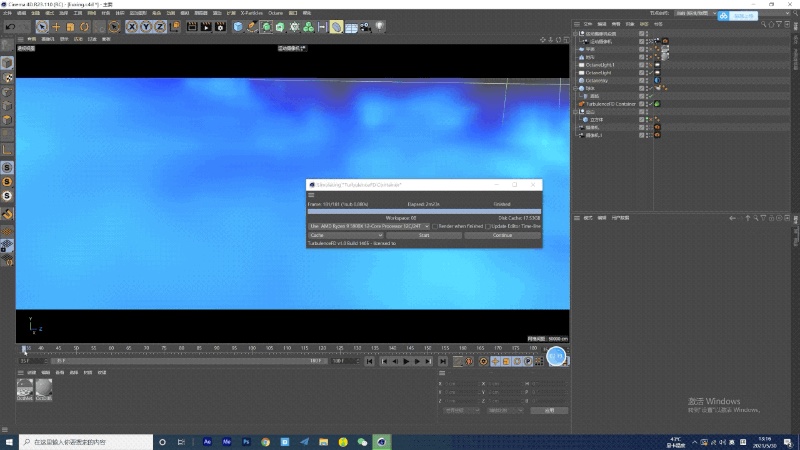Select TurbulenceFD Container in Object Manager
Viewport: 800px width, 450px height.
tap(611, 104)
